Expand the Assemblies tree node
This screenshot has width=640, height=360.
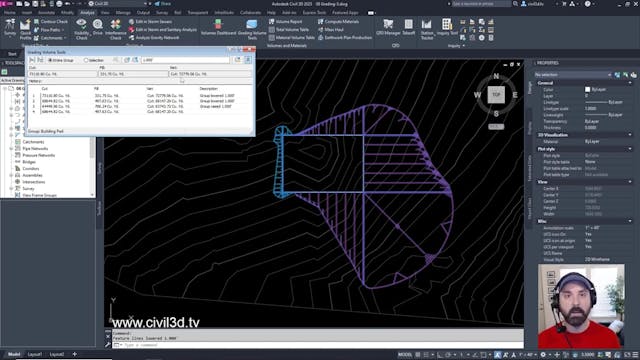[11, 175]
